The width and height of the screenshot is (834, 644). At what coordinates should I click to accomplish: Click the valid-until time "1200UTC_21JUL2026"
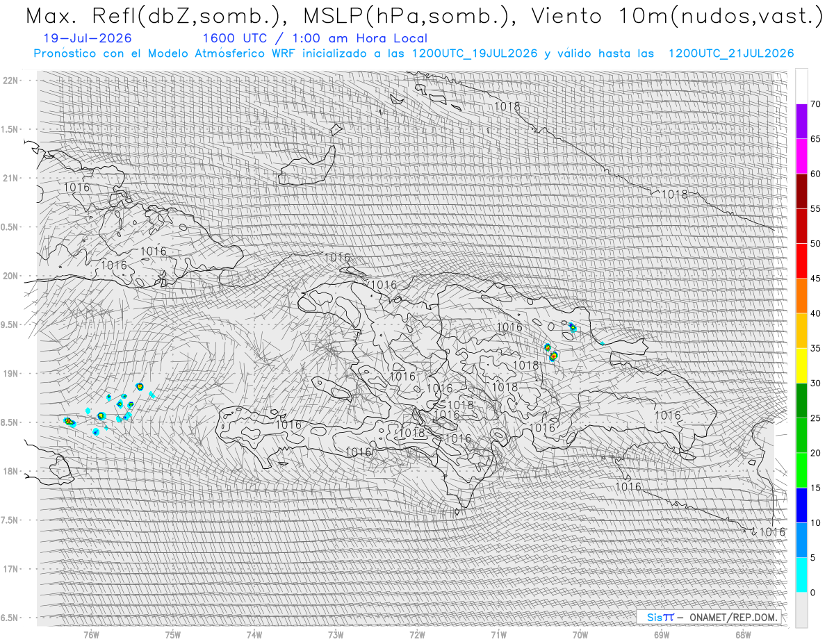tap(731, 53)
